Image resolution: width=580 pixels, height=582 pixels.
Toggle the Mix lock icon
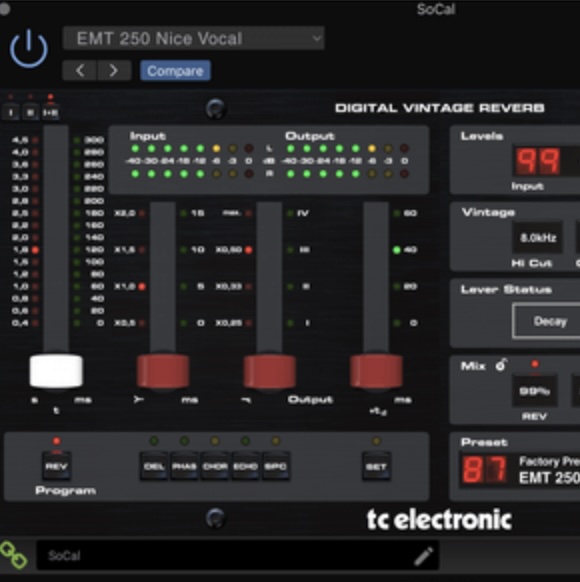click(501, 365)
